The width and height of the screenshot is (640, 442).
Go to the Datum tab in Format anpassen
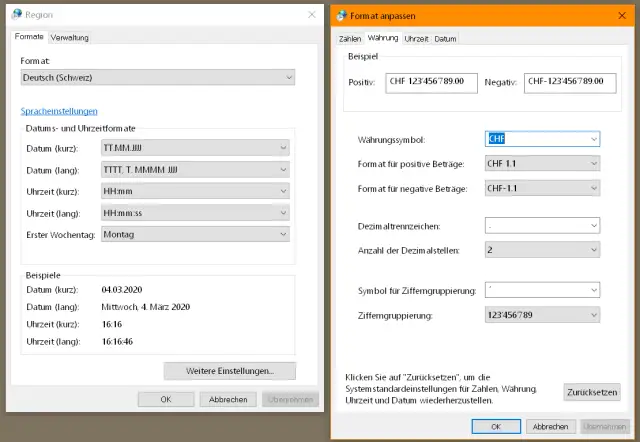[445, 39]
